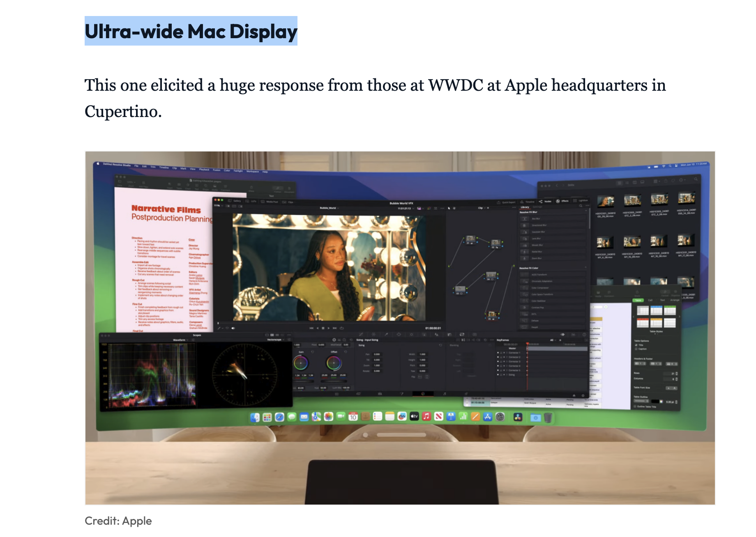The image size is (756, 537).
Task: Click the Rows stepper in table inspector
Action: (x=677, y=374)
